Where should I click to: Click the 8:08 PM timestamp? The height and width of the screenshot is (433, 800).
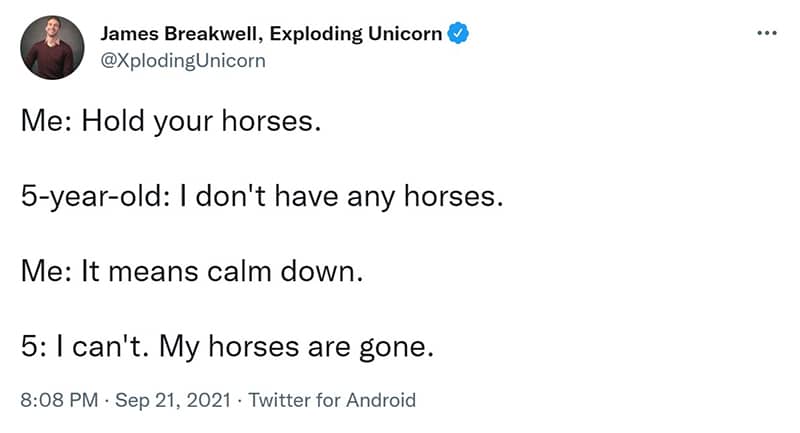[x=59, y=400]
